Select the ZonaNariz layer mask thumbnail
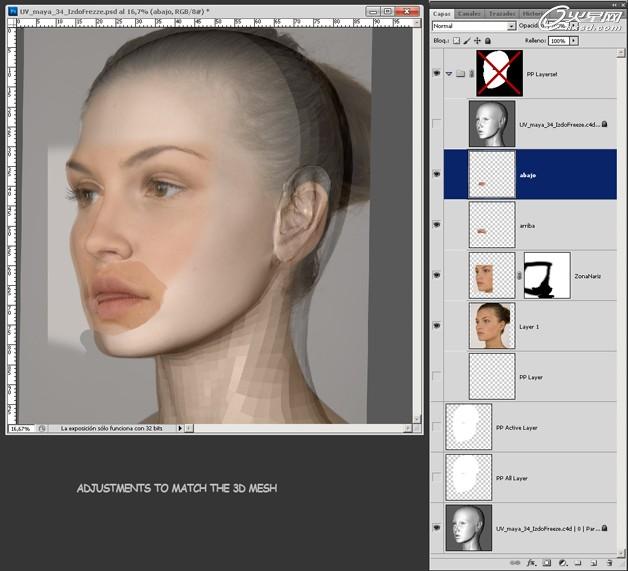 point(546,275)
